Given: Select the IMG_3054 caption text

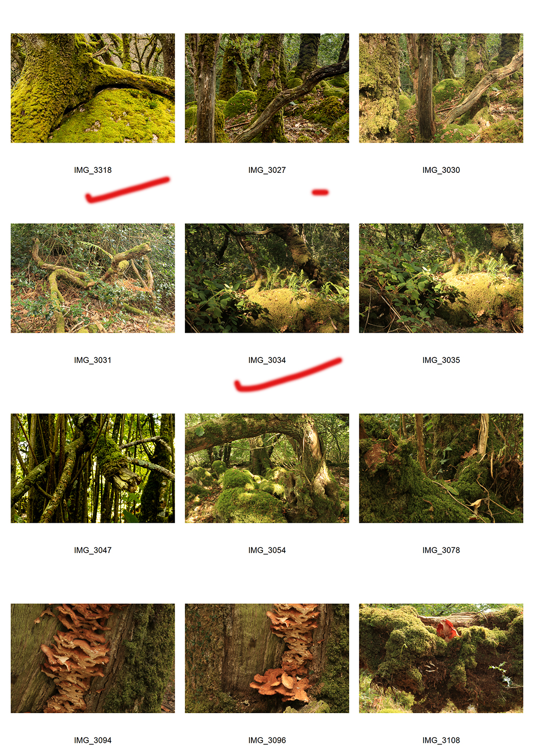Looking at the screenshot, I should click(x=267, y=550).
